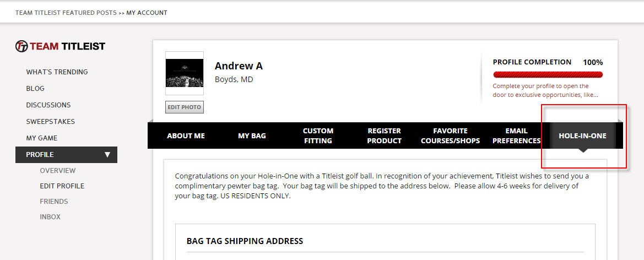Viewport: 644px width, 260px height.
Task: Switch to the My Bag tab
Action: pyautogui.click(x=252, y=136)
